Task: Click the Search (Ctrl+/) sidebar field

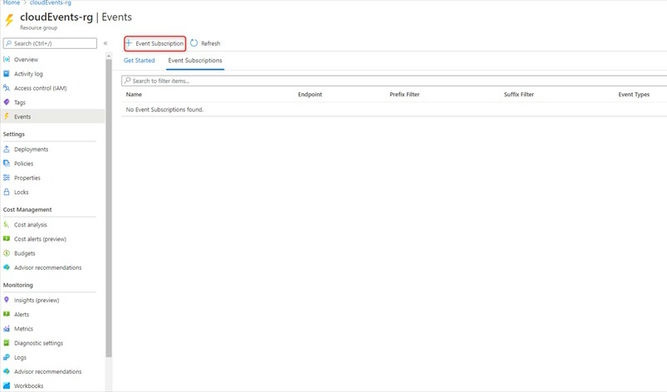Action: [x=50, y=43]
